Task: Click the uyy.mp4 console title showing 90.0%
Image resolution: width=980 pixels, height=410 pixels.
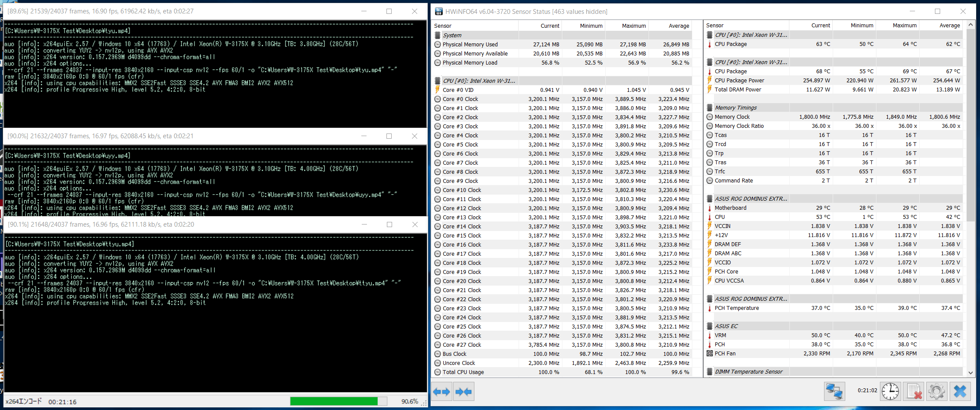Action: [101, 136]
